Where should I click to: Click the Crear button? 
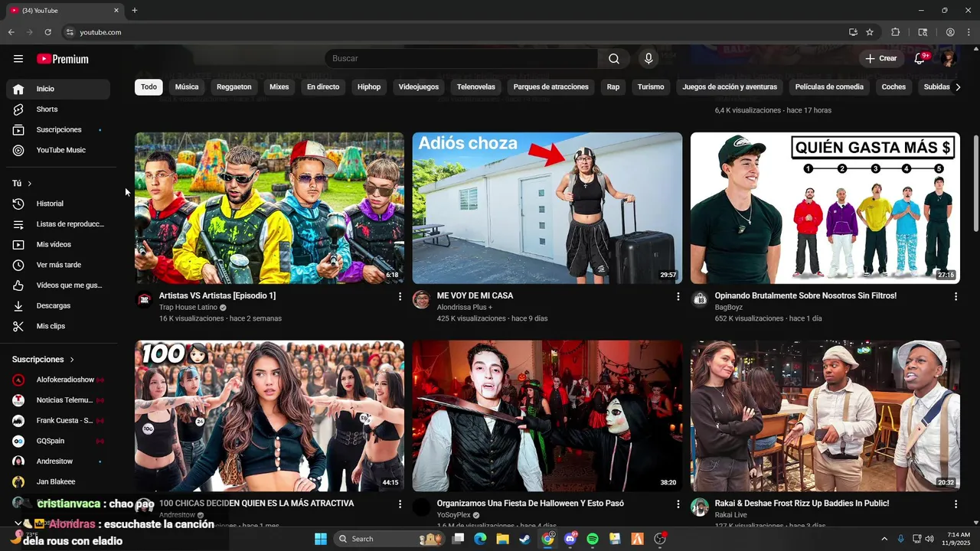(880, 59)
